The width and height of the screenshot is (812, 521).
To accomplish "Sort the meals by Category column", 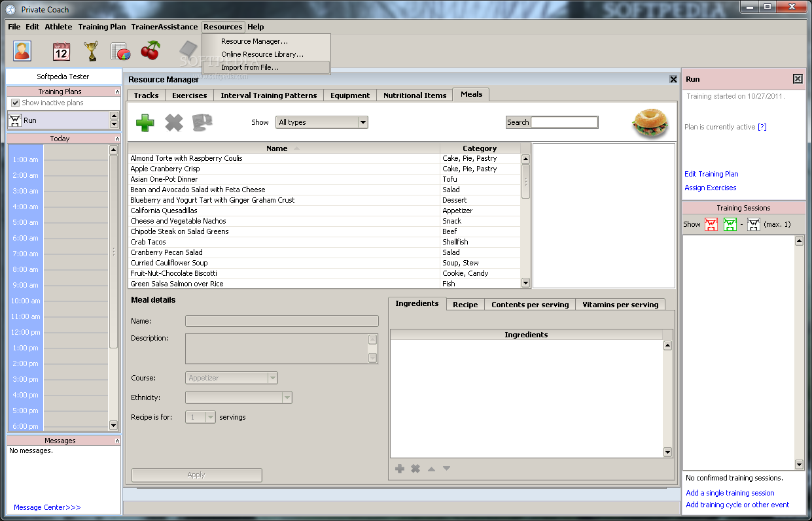I will (480, 148).
